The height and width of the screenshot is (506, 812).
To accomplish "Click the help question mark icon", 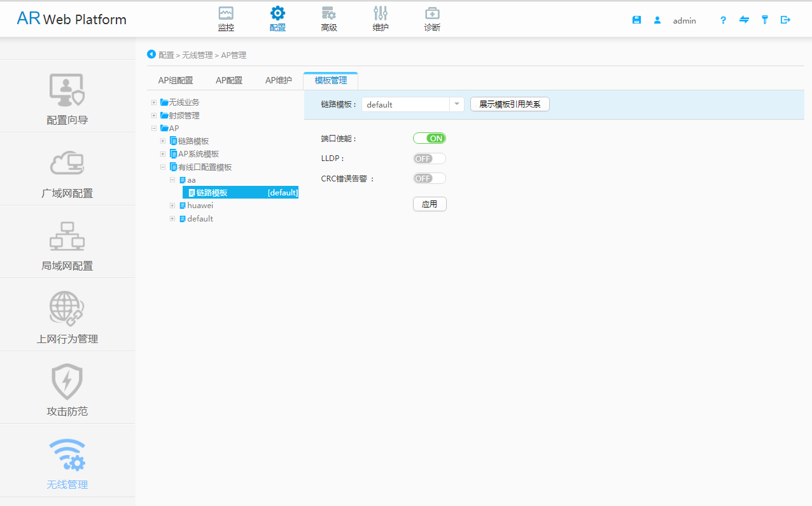I will coord(723,20).
